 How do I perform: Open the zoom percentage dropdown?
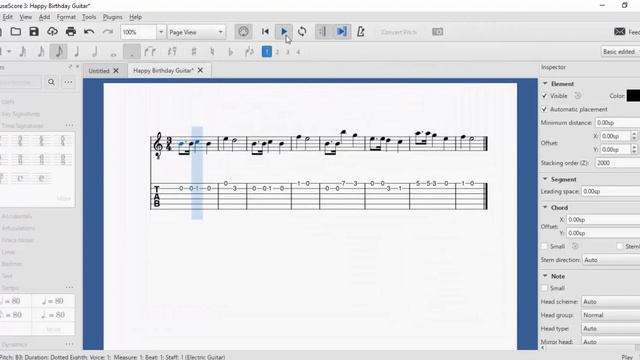tap(161, 32)
